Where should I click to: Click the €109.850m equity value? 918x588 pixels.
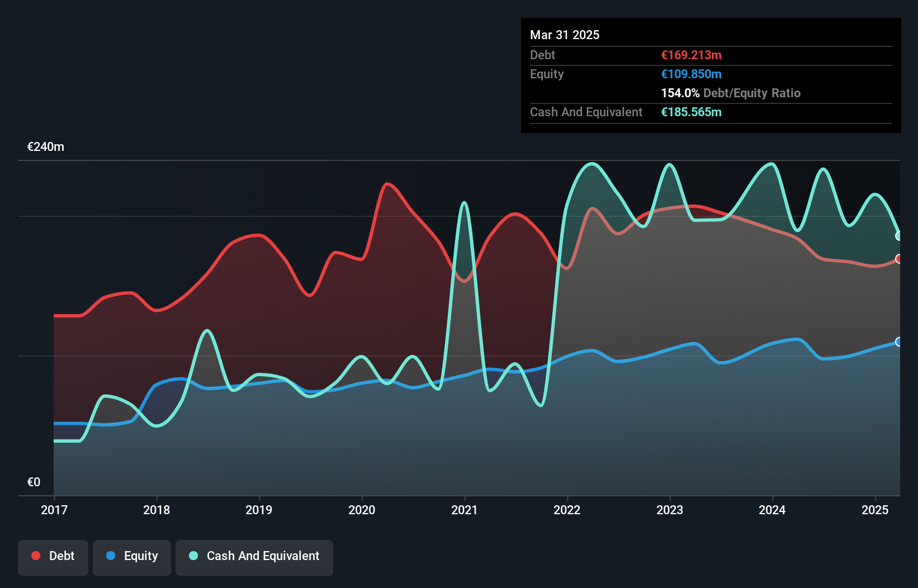692,74
